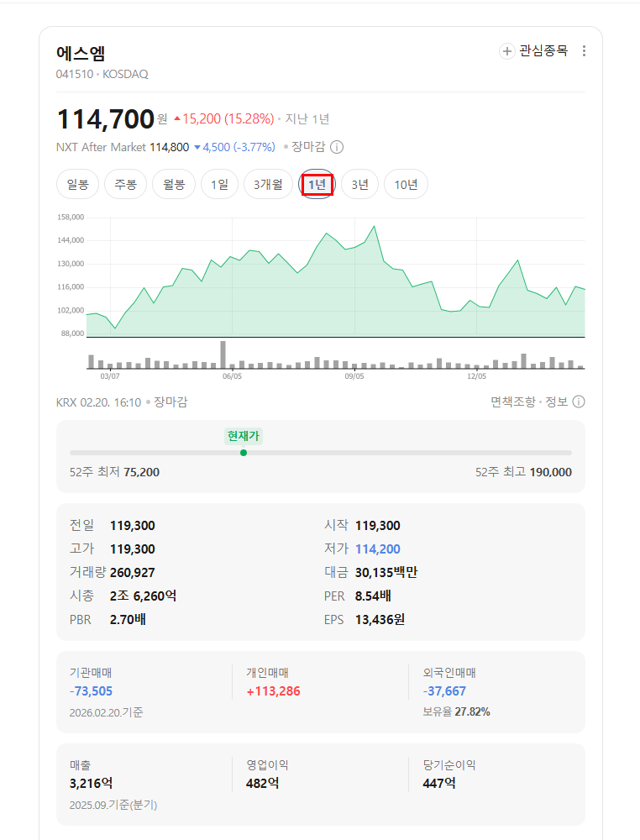Open info icon next to 장마감 status
The image size is (640, 840).
tap(336, 147)
